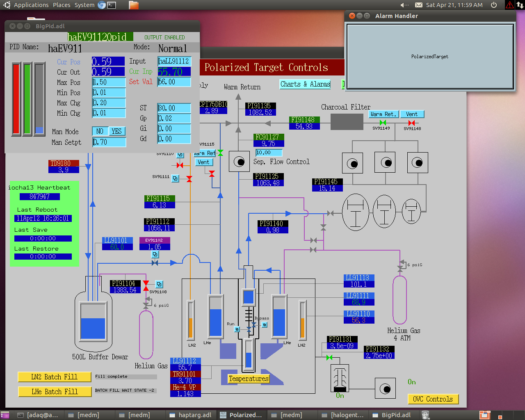The image size is (525, 420).
Task: Click red valve SV91148 near Vent
Action: (411, 123)
